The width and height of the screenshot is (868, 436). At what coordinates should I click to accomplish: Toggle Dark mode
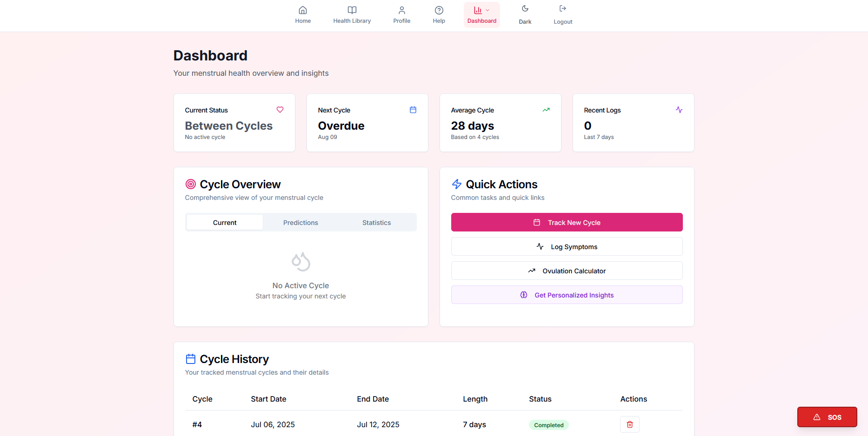pos(525,14)
